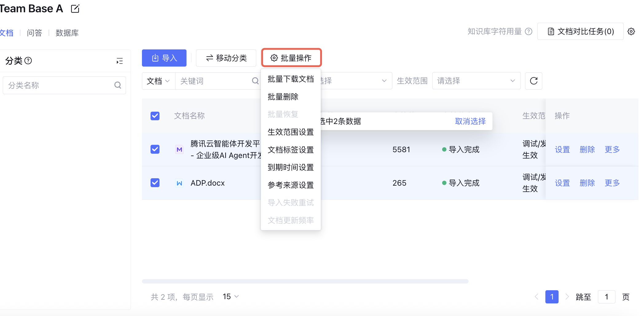The height and width of the screenshot is (316, 644).
Task: Toggle the select-all checkbox in table header
Action: click(155, 116)
